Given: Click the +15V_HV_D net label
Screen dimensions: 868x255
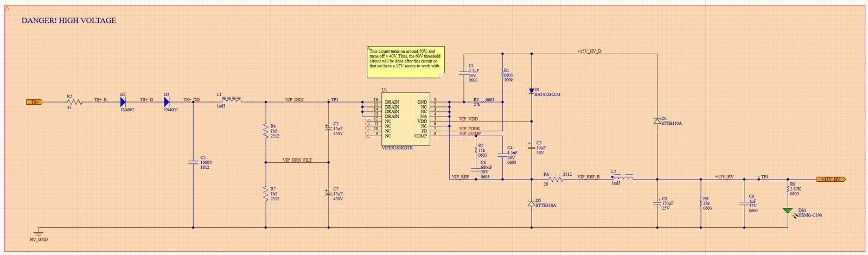Looking at the screenshot, I should (x=589, y=51).
